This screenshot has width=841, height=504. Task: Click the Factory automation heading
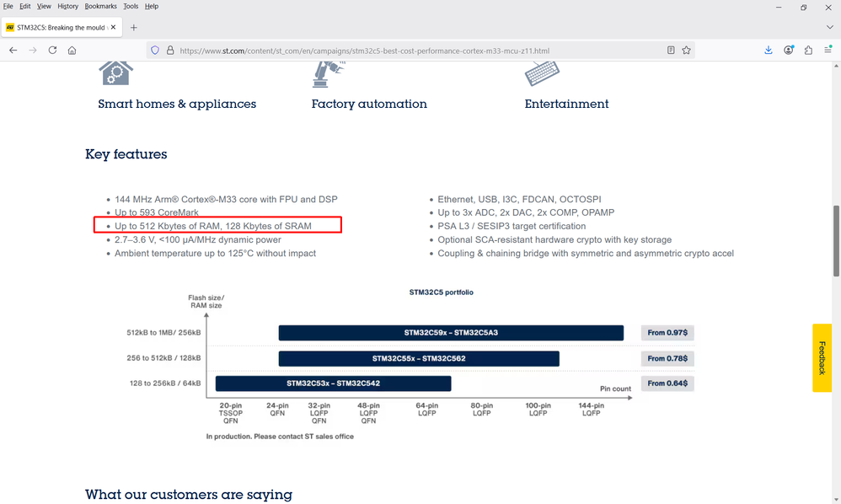[x=369, y=104]
